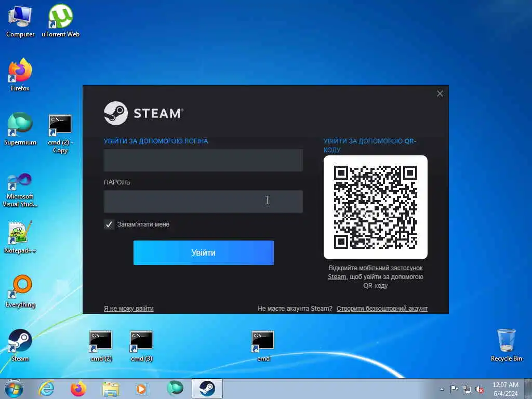The image size is (532, 399).
Task: Toggle the 'Запам'ятати мене' checkbox
Action: click(109, 224)
